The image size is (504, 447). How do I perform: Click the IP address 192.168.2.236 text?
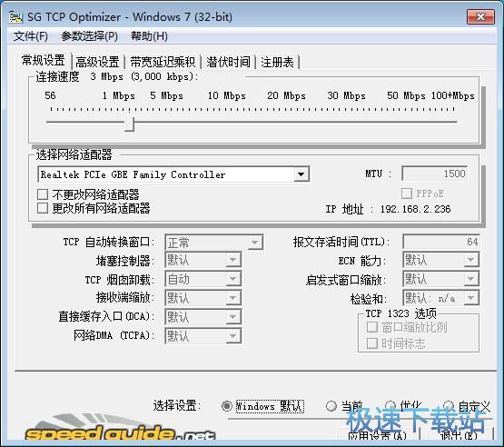pos(415,209)
